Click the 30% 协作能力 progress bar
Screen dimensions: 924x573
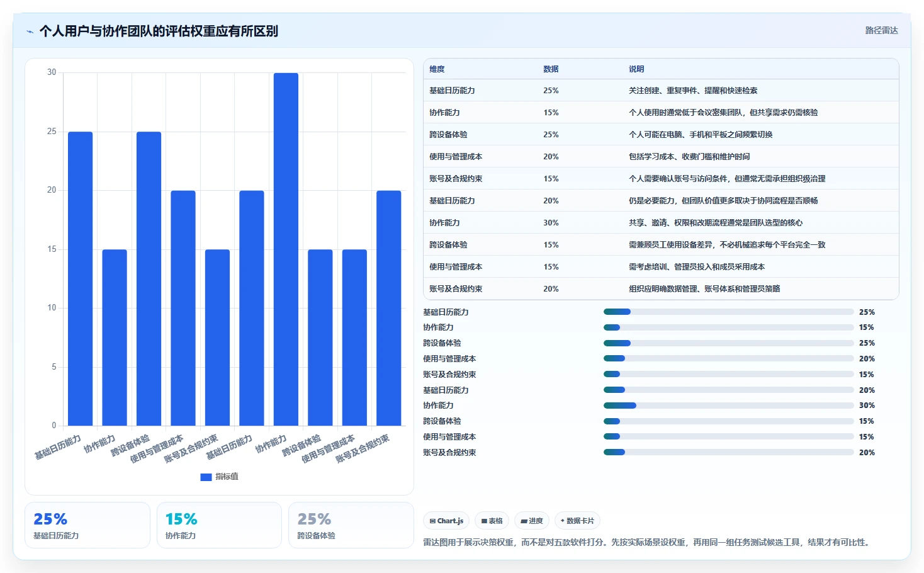[x=728, y=406]
